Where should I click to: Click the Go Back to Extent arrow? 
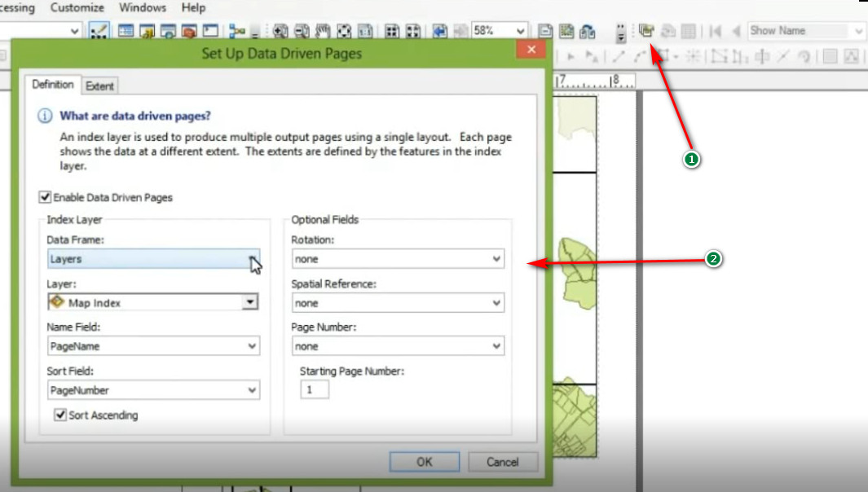coord(440,31)
